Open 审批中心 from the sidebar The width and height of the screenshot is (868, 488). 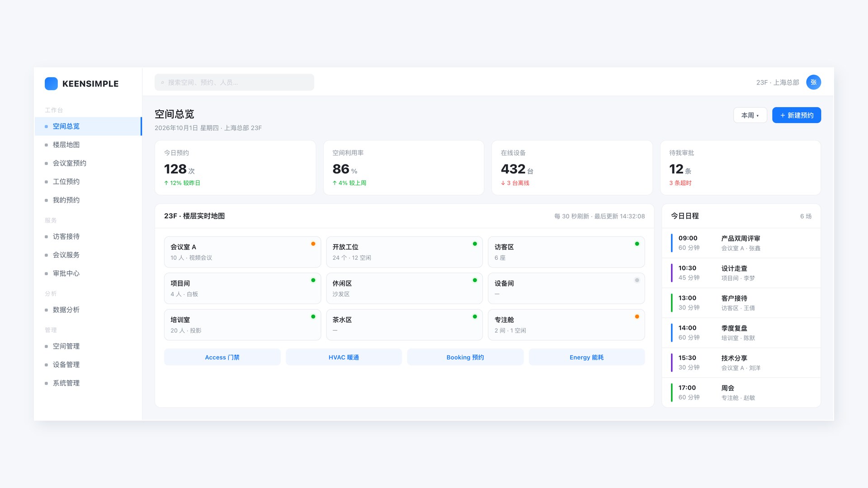click(88, 273)
